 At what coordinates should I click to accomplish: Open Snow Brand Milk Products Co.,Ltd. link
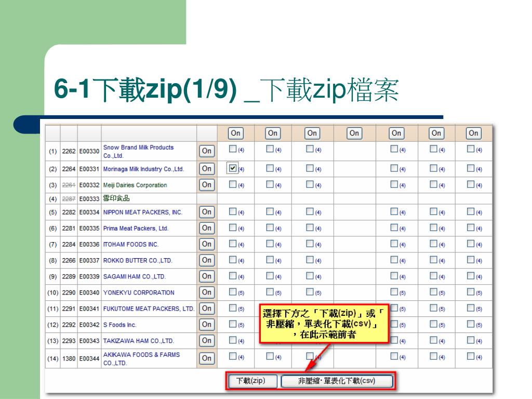(138, 152)
